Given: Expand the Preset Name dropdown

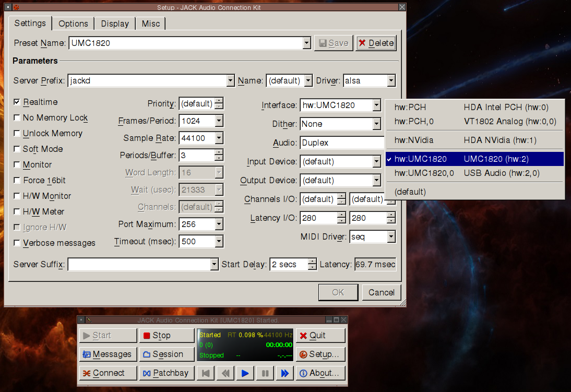Looking at the screenshot, I should [x=306, y=43].
